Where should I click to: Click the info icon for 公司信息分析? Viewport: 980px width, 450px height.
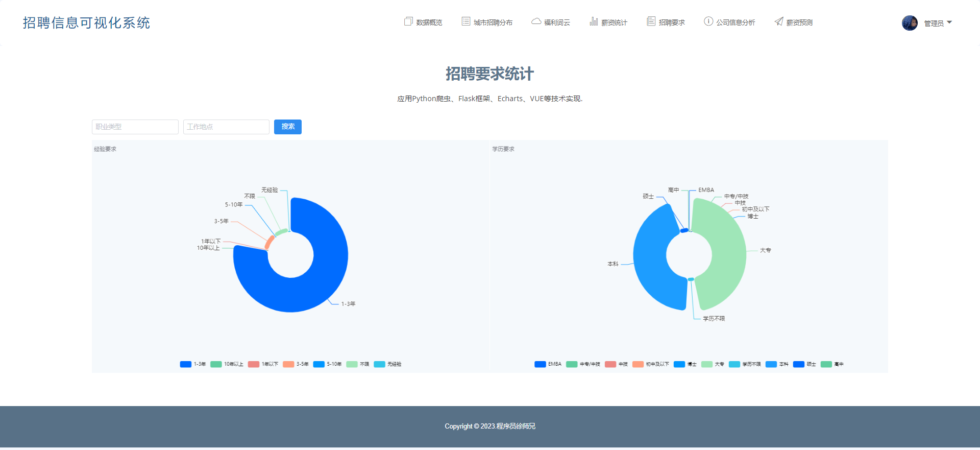click(x=708, y=21)
